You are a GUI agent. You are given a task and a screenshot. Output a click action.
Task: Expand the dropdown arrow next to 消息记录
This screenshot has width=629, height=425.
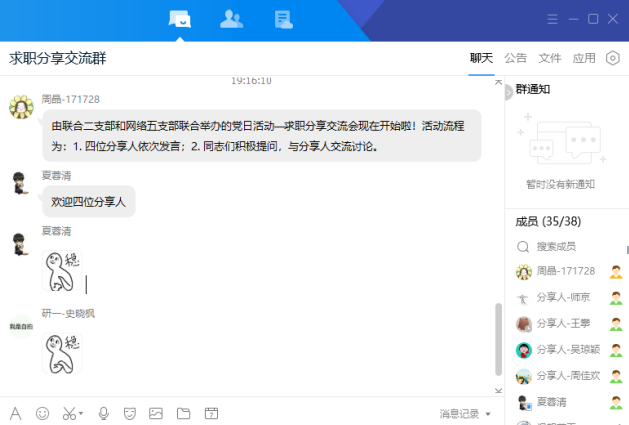[488, 414]
